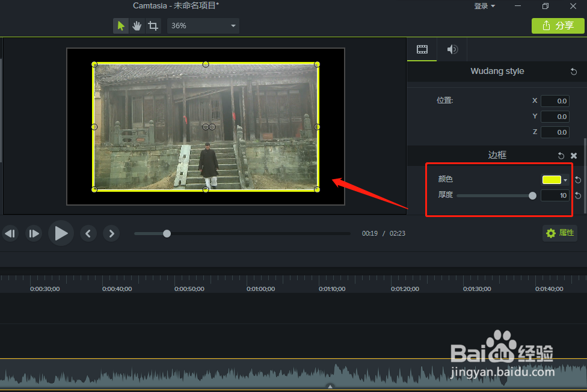
Task: Reset the border 颜色 color setting
Action: 577,179
